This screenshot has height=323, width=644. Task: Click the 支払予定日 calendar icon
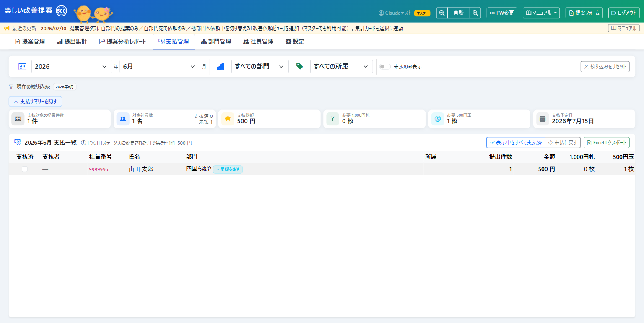[543, 119]
